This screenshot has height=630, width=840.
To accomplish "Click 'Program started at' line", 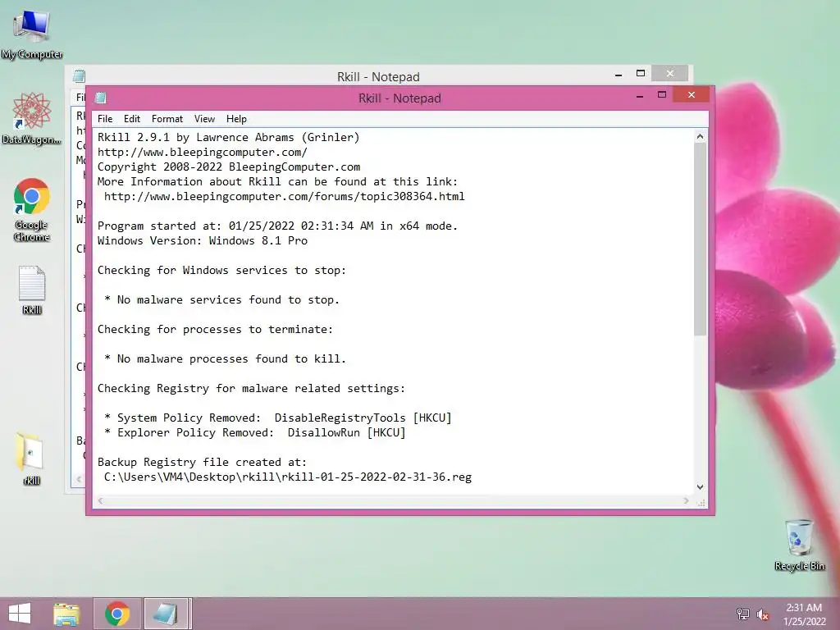I will pyautogui.click(x=277, y=226).
